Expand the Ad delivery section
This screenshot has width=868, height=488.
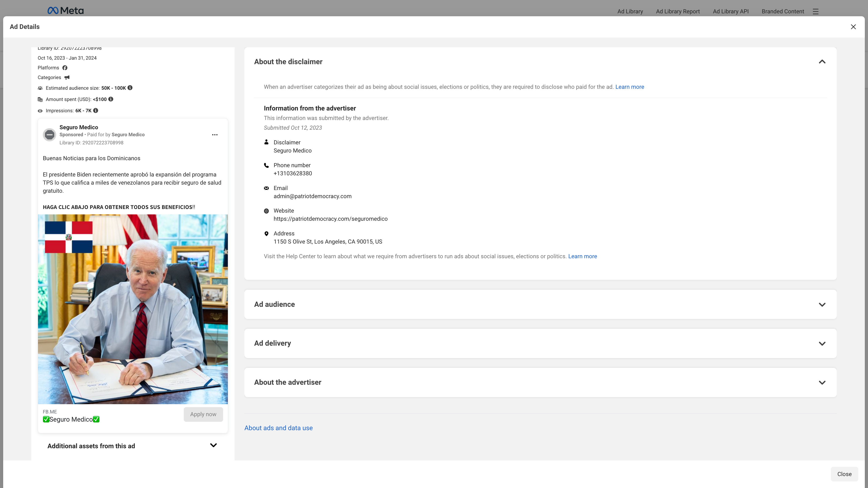click(822, 343)
